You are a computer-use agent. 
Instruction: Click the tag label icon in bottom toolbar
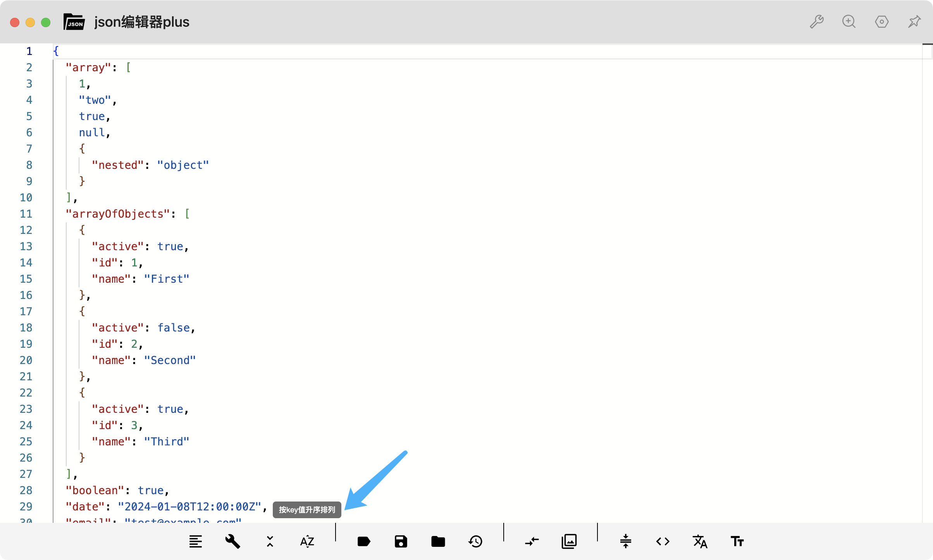click(364, 541)
